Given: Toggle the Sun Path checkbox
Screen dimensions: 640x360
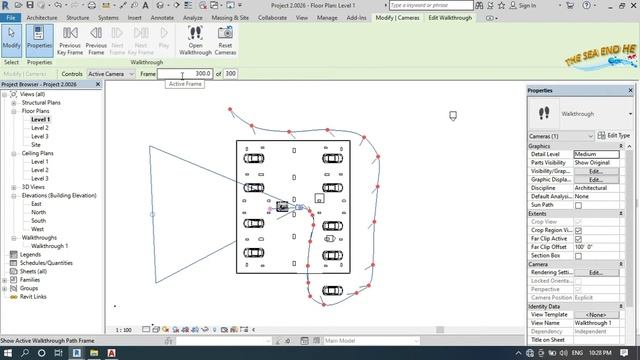Looking at the screenshot, I should click(x=578, y=205).
